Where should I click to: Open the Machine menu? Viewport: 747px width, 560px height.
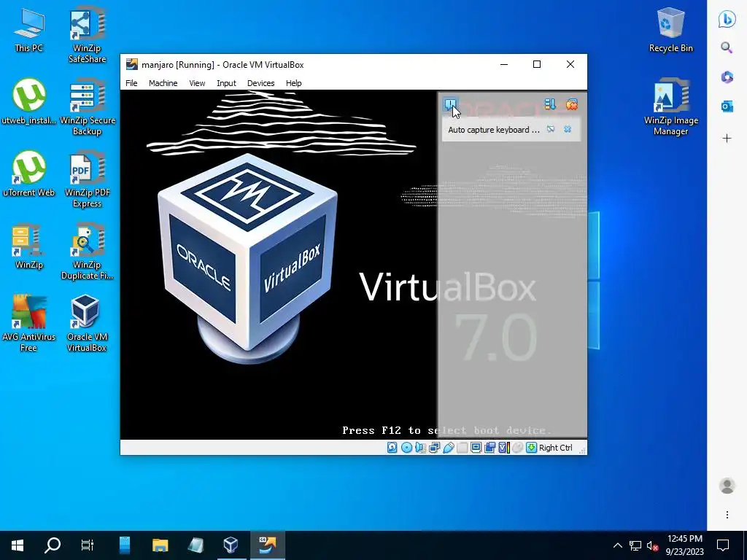tap(163, 83)
